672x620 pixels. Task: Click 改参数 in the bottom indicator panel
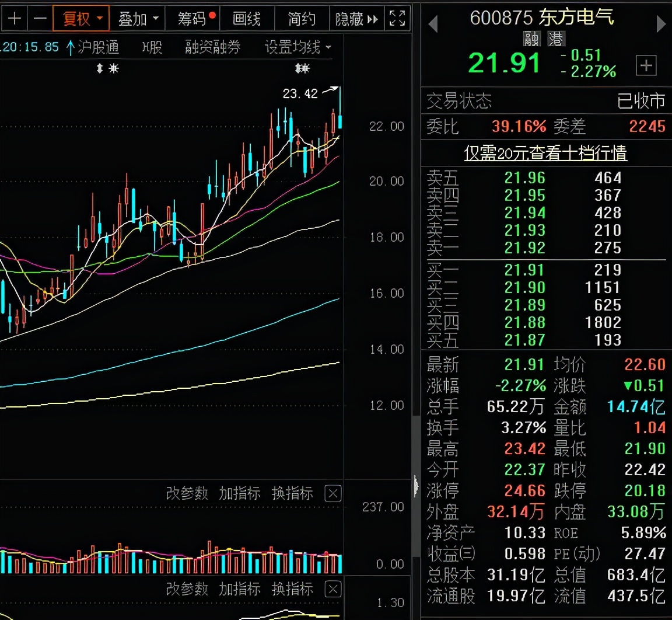(187, 588)
